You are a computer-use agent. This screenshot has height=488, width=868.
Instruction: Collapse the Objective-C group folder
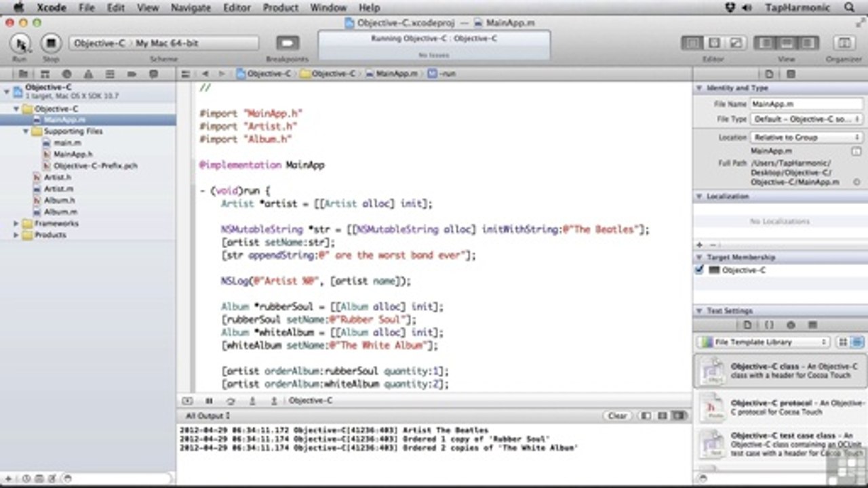click(16, 108)
